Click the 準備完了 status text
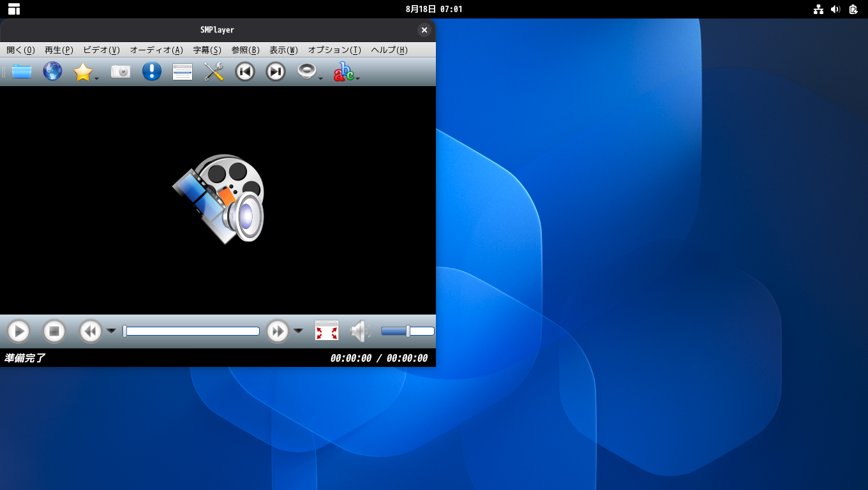Screen dimensions: 868x490 click(x=25, y=358)
